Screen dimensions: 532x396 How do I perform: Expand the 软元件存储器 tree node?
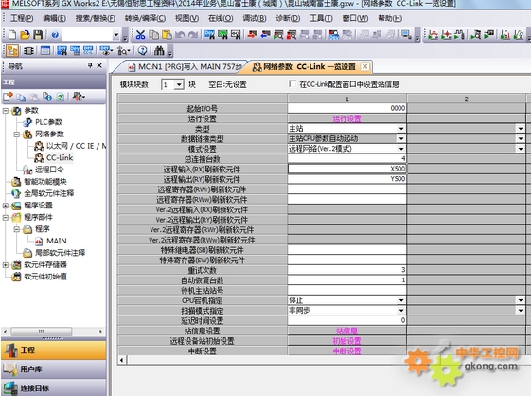[x=6, y=265]
